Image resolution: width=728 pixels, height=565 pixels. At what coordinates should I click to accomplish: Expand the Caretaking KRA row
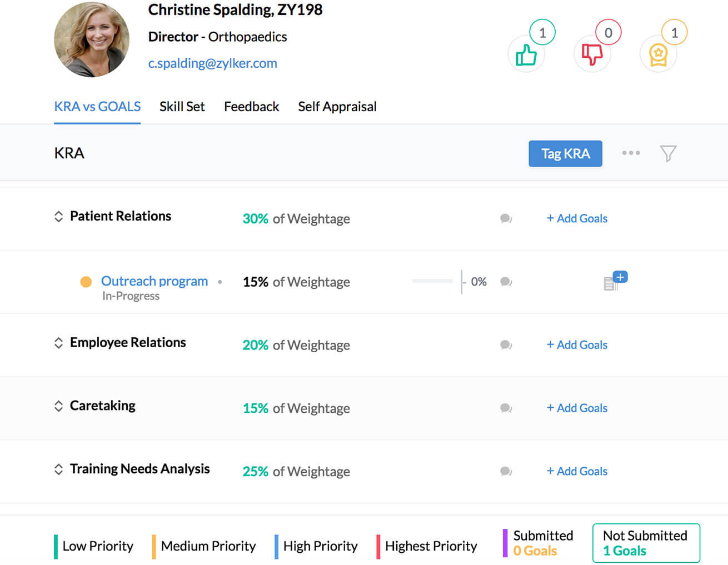58,406
